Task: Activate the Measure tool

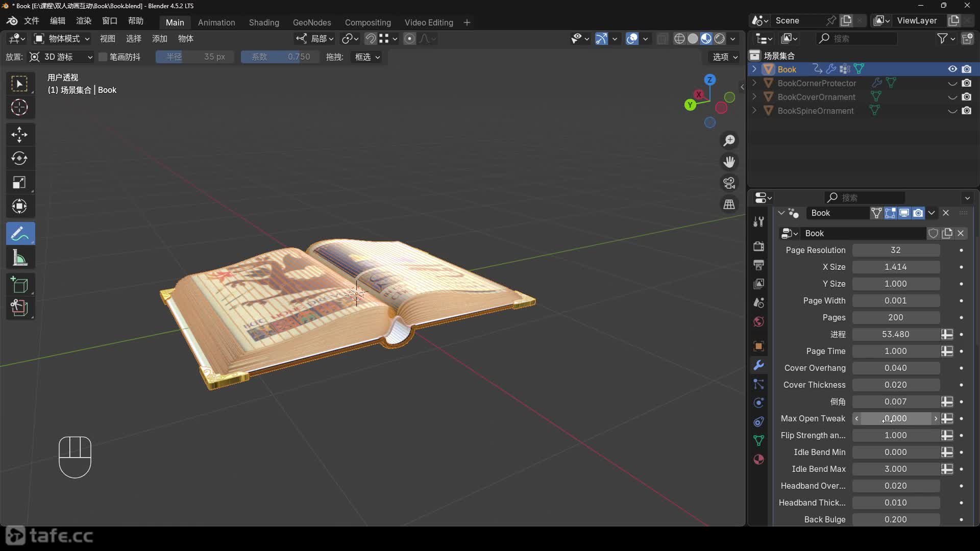Action: 19,258
